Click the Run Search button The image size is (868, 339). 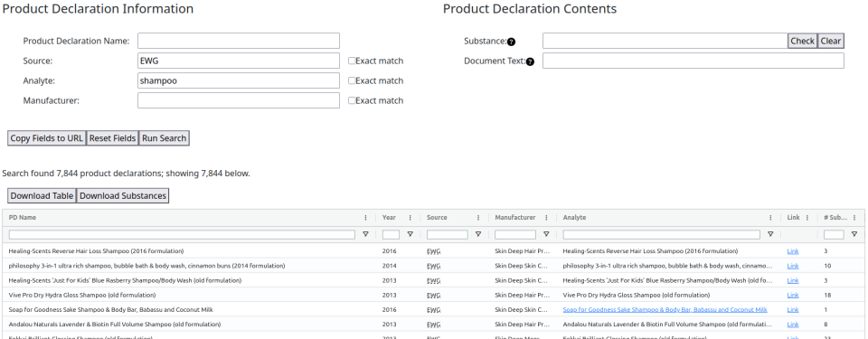click(164, 138)
